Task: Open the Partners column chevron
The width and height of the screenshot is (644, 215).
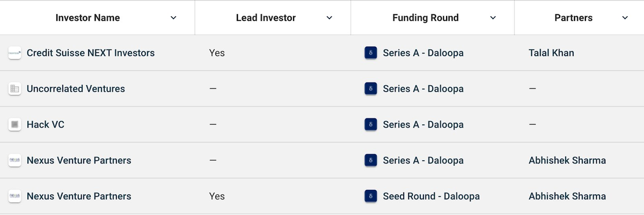Action: [x=625, y=18]
